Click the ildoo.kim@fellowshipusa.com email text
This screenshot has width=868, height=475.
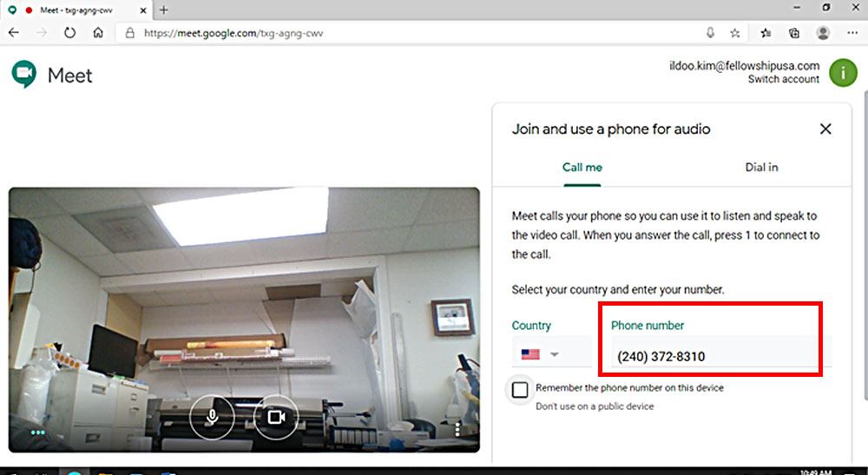point(744,66)
